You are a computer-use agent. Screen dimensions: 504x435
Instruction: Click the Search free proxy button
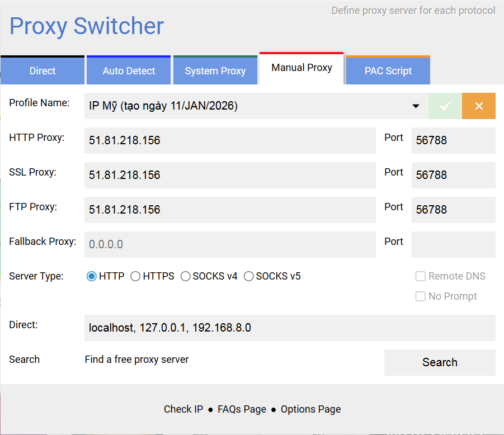coord(440,362)
